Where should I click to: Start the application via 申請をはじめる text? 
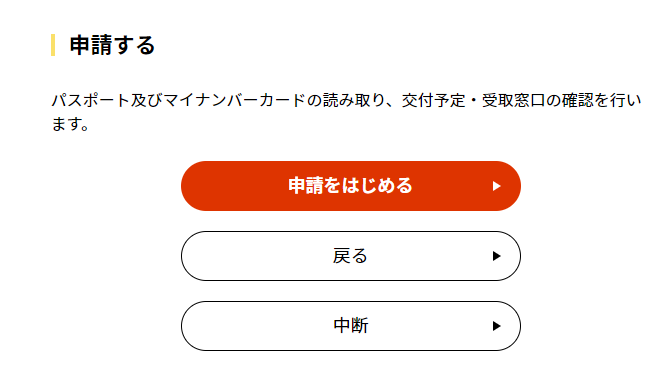(350, 186)
